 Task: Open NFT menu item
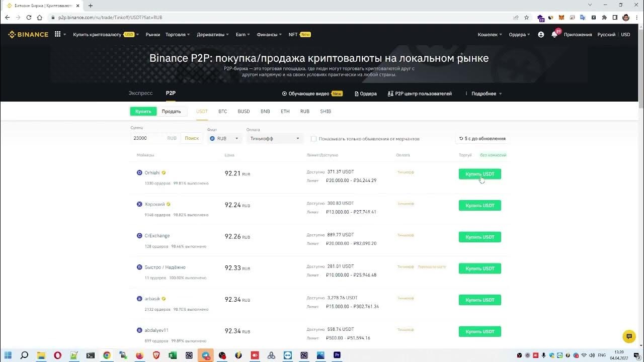(x=299, y=35)
